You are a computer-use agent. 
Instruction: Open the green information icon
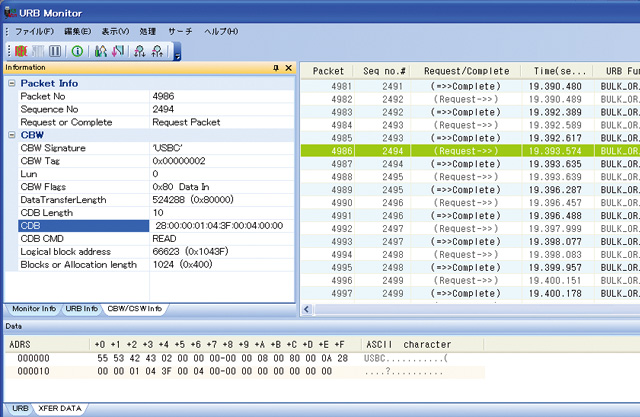pos(77,51)
